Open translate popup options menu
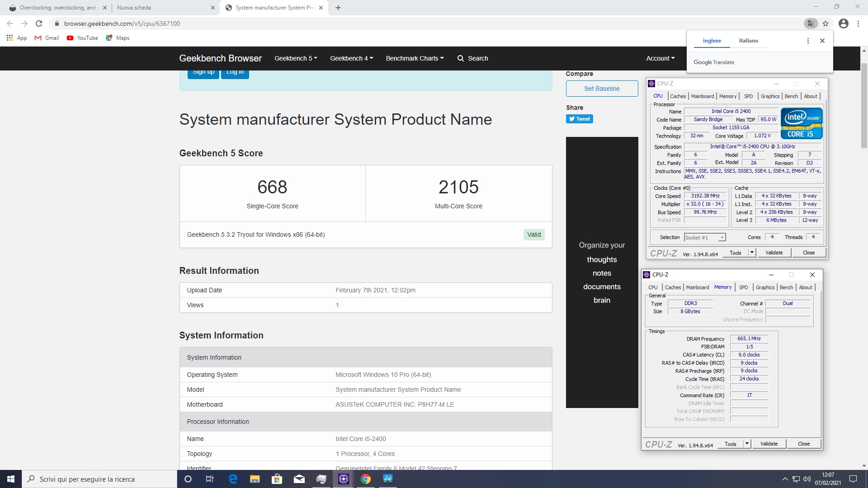Viewport: 868px width, 488px height. (808, 41)
